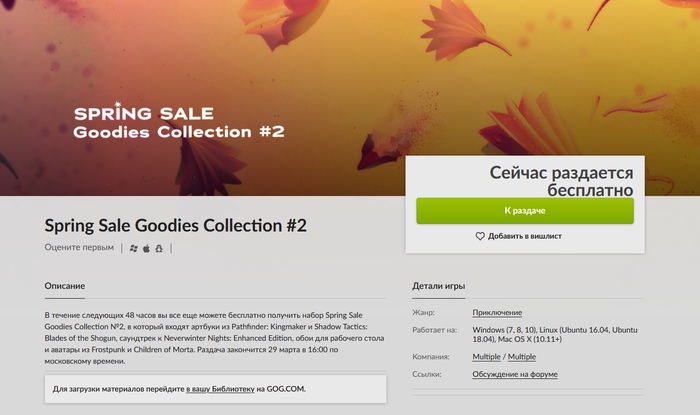Click the heart wishlist icon

click(480, 236)
